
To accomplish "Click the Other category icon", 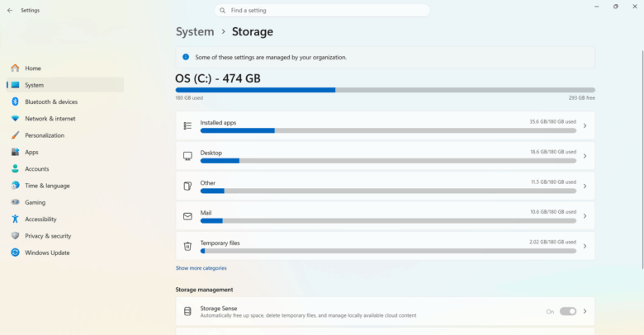I will [187, 186].
